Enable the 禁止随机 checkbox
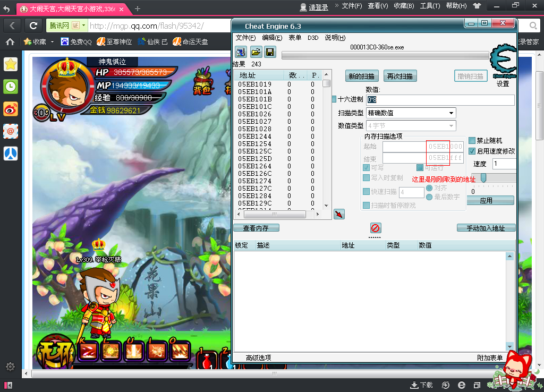 (472, 141)
